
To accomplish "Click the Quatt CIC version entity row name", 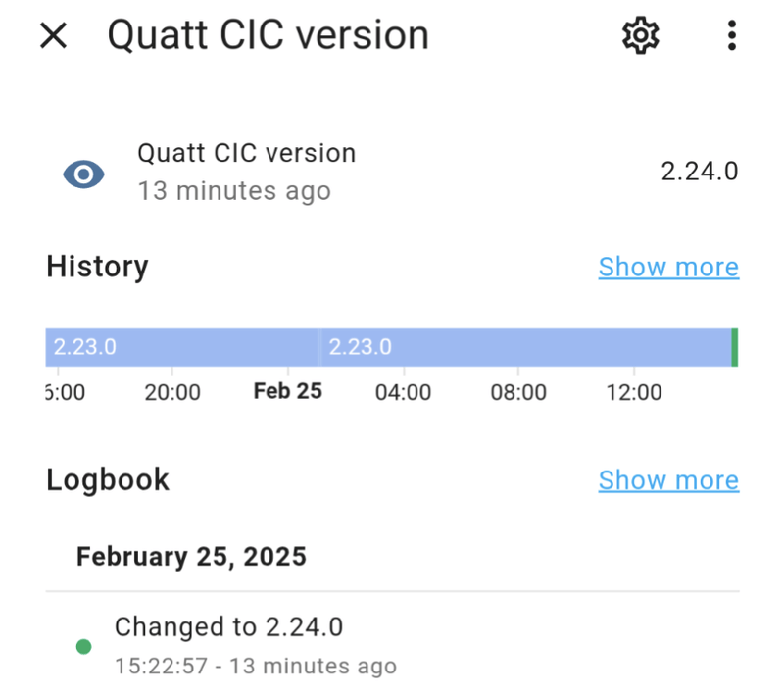I will pos(247,153).
